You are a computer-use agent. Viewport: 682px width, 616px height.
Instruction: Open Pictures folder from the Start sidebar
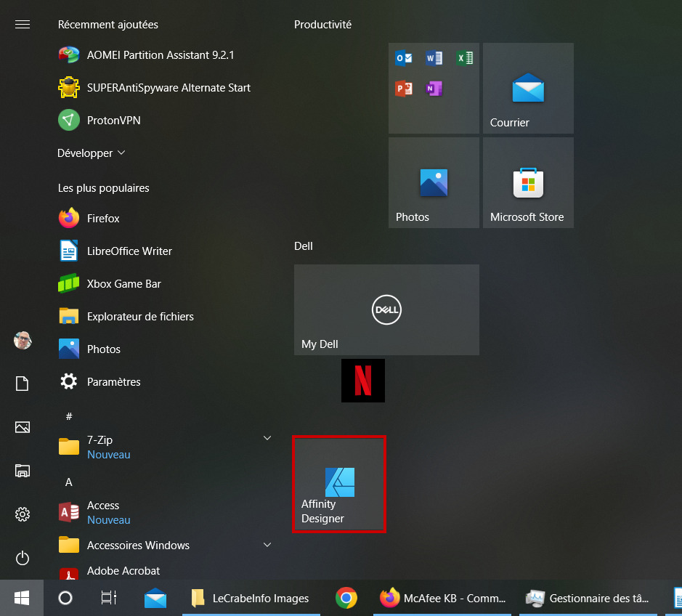[23, 427]
